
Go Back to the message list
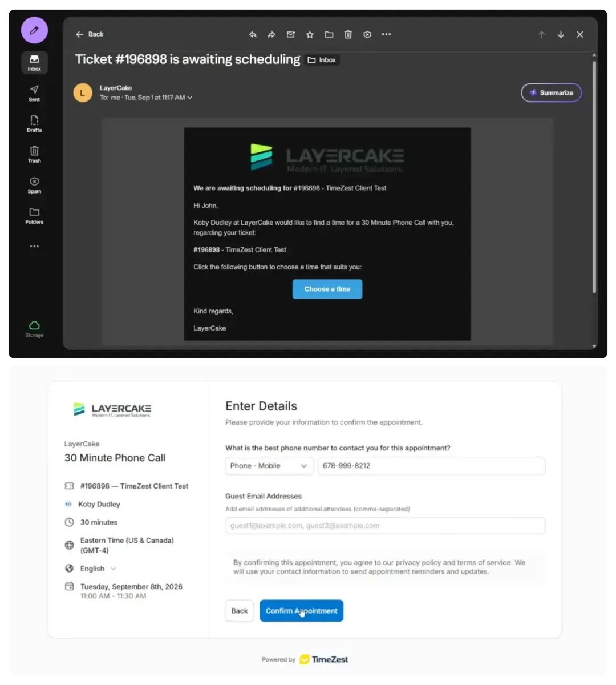pos(90,34)
